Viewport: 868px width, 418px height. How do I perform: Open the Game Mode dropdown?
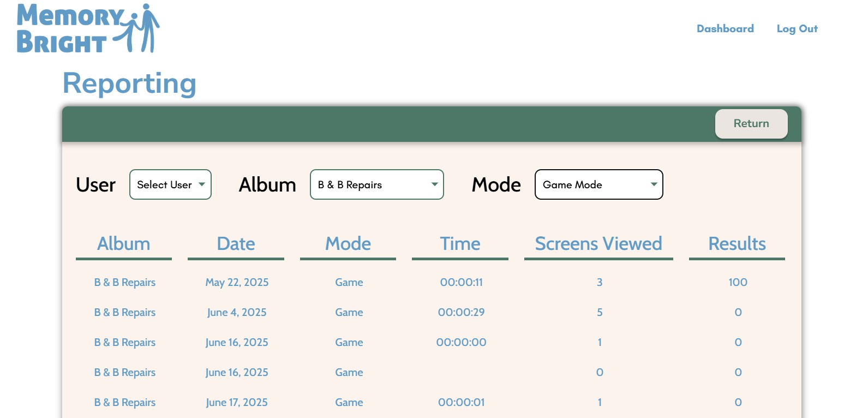click(598, 184)
